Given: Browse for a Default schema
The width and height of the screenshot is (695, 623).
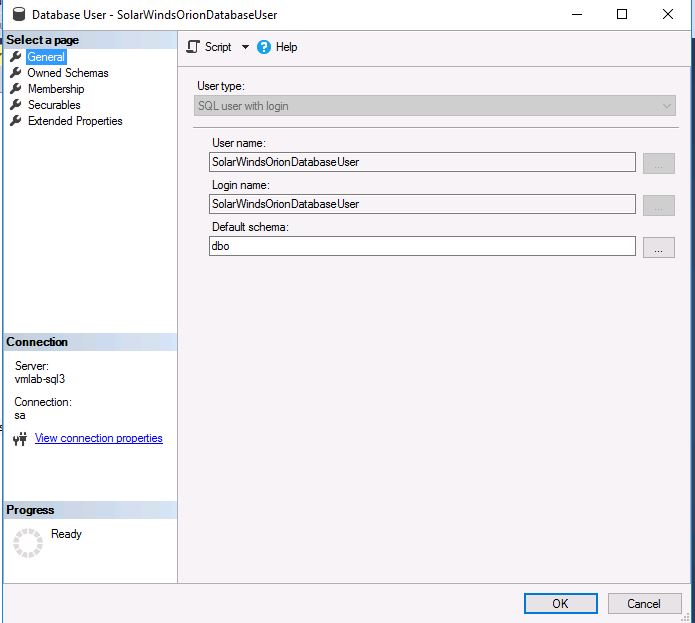Looking at the screenshot, I should [659, 247].
